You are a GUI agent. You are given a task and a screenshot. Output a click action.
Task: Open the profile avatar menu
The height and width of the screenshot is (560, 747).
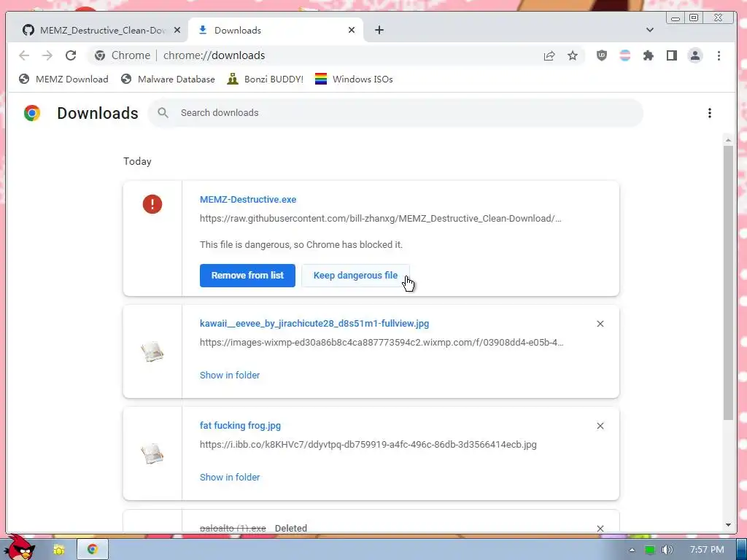click(x=695, y=55)
